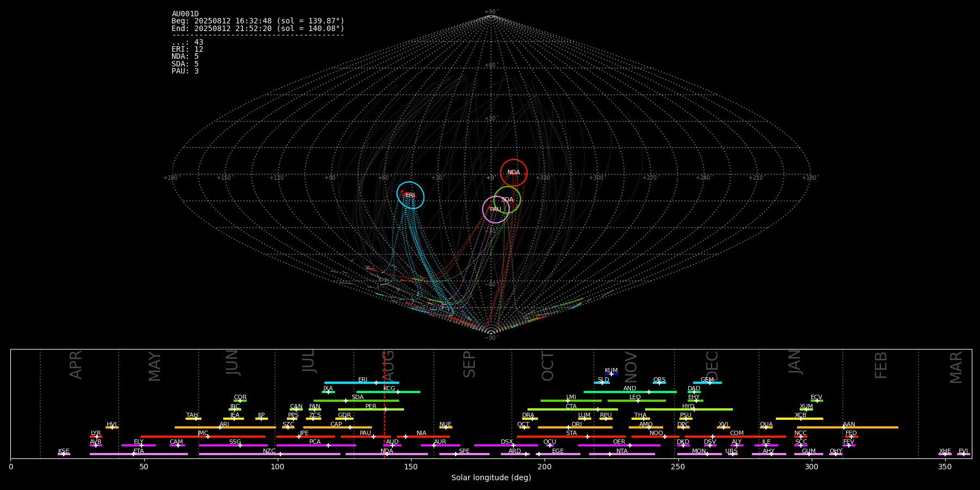
Task: Select the QUA shower bar on timeline
Action: [766, 427]
